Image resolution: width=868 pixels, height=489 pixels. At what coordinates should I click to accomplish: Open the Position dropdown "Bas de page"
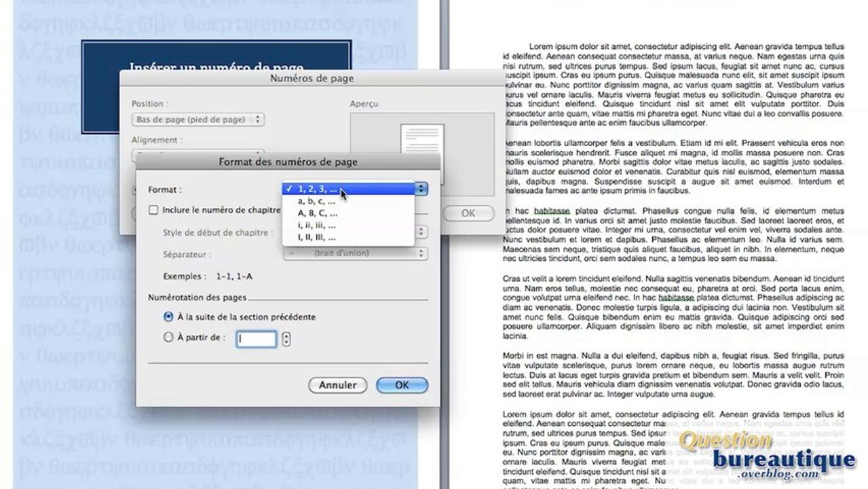click(198, 120)
